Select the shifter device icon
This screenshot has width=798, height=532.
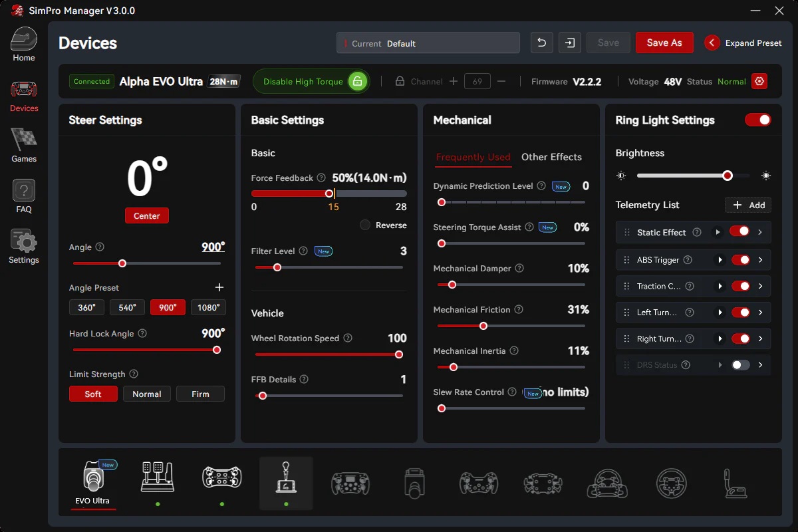tap(286, 477)
